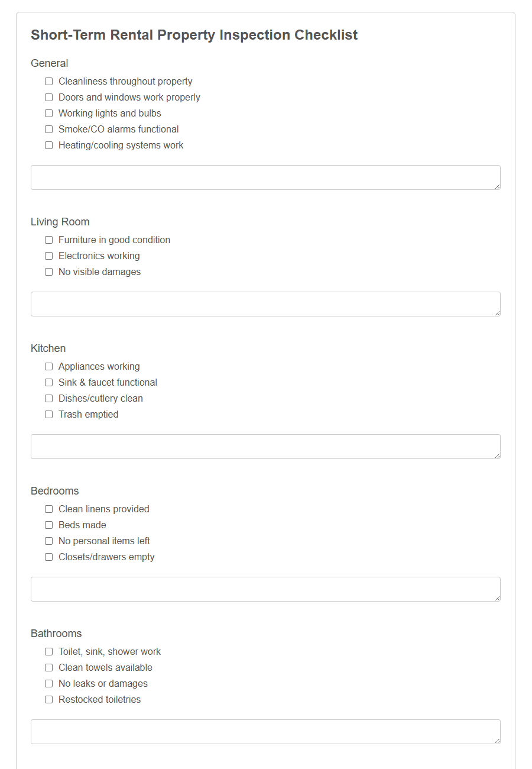This screenshot has height=769, width=532.
Task: Check Working lights and bulbs
Action: click(x=48, y=113)
